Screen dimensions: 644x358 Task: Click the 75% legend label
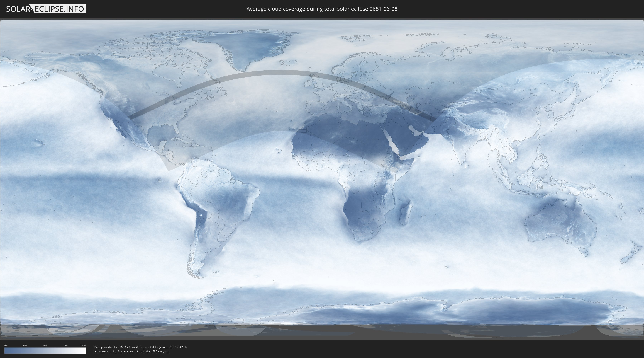(x=65, y=345)
